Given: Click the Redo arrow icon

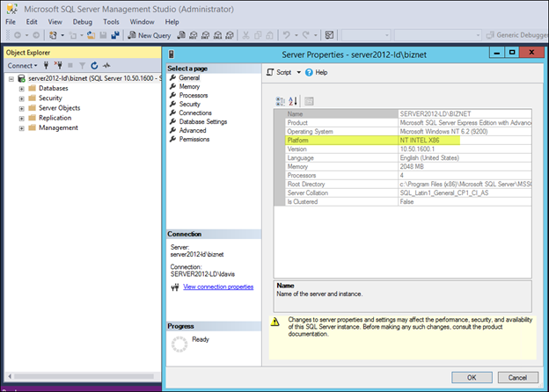Looking at the screenshot, I should pos(305,35).
